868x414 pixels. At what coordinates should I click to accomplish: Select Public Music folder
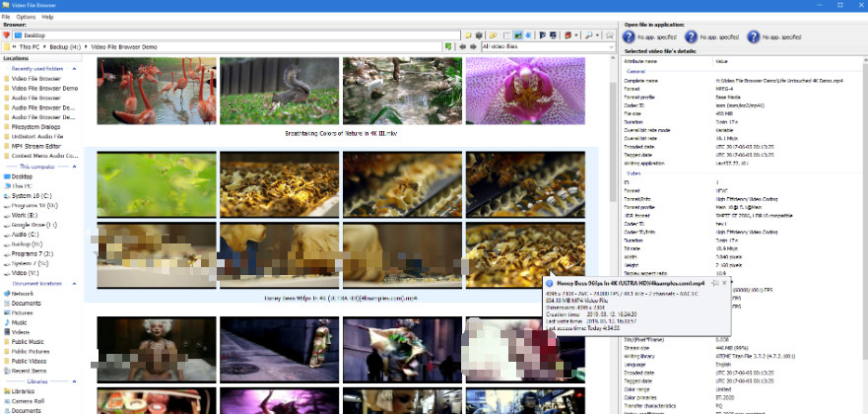pos(24,341)
